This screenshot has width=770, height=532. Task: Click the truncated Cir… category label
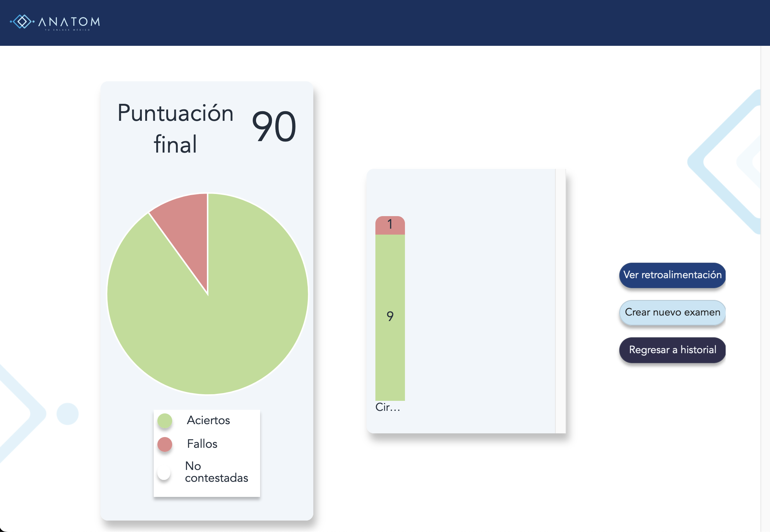pos(388,407)
